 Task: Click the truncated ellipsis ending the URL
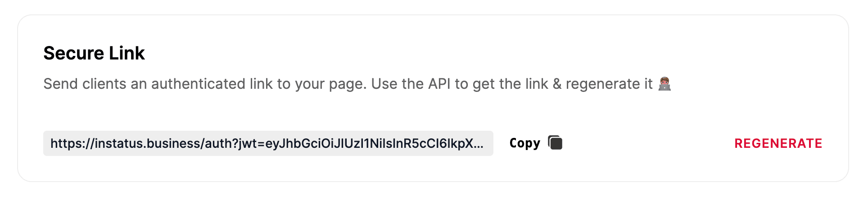pos(479,144)
